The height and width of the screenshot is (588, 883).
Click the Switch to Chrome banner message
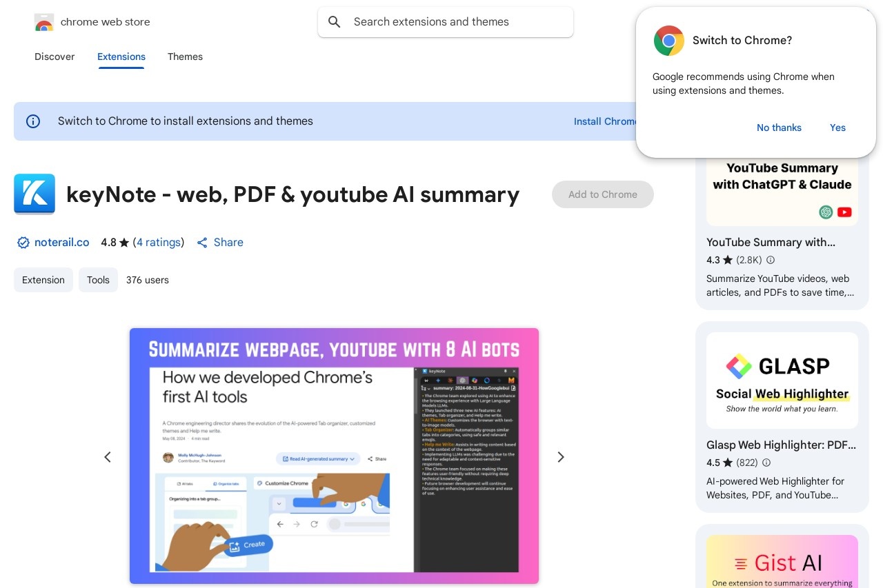coord(186,121)
